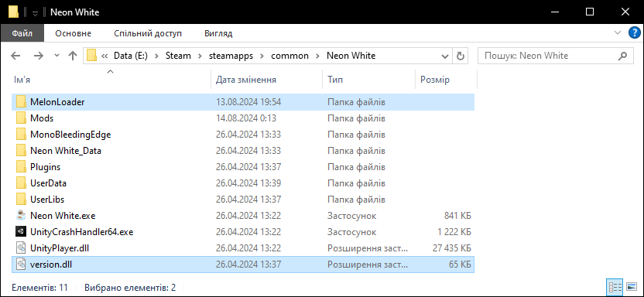This screenshot has height=297, width=644.
Task: Select the Neon White.exe file name
Action: (x=63, y=215)
